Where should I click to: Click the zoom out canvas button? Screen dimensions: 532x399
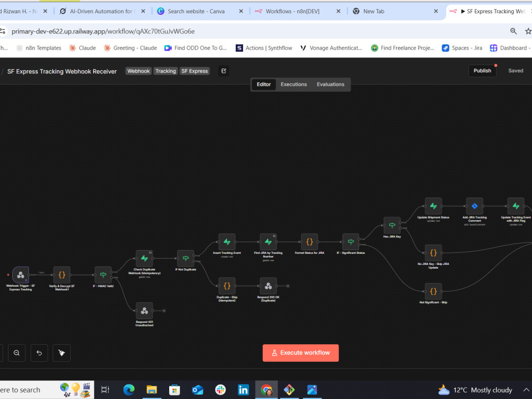(x=16, y=353)
